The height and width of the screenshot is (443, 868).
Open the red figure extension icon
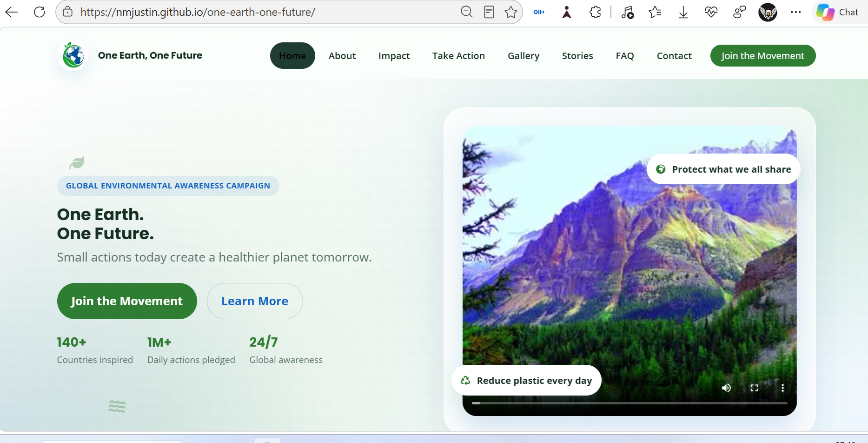567,12
